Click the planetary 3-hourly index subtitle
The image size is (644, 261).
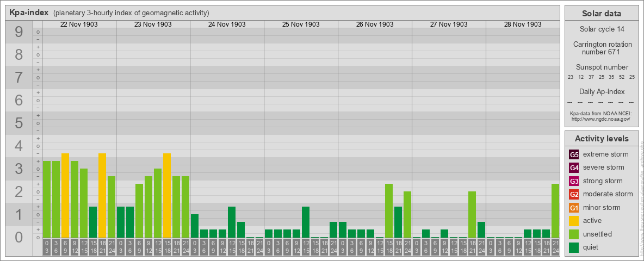click(131, 13)
